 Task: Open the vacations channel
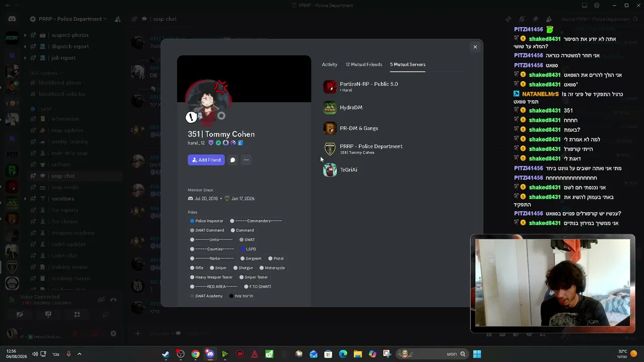coord(63,199)
